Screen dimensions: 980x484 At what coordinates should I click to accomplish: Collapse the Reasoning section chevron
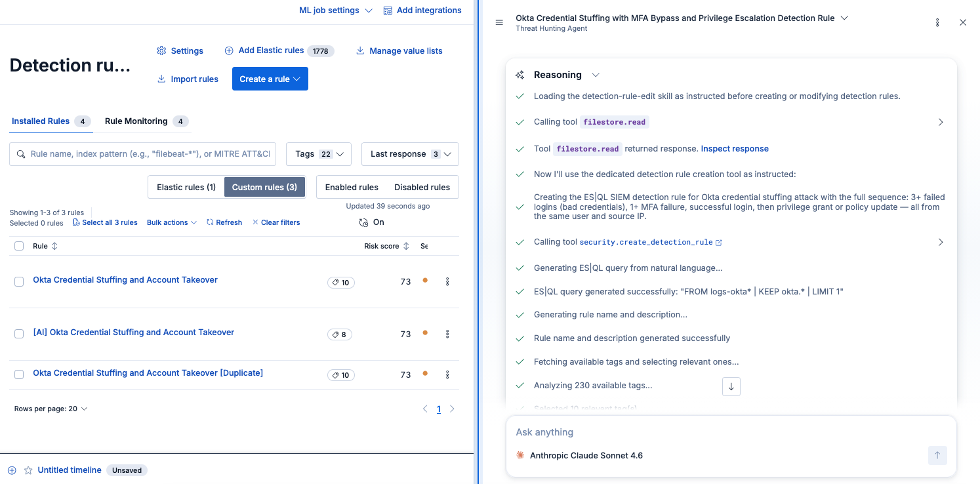tap(596, 75)
